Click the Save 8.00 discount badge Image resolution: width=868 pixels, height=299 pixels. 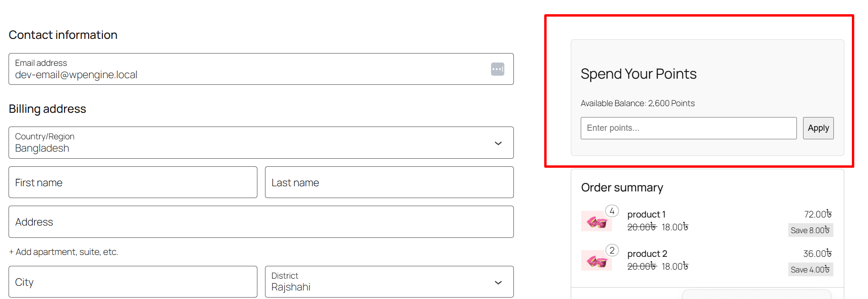click(810, 230)
